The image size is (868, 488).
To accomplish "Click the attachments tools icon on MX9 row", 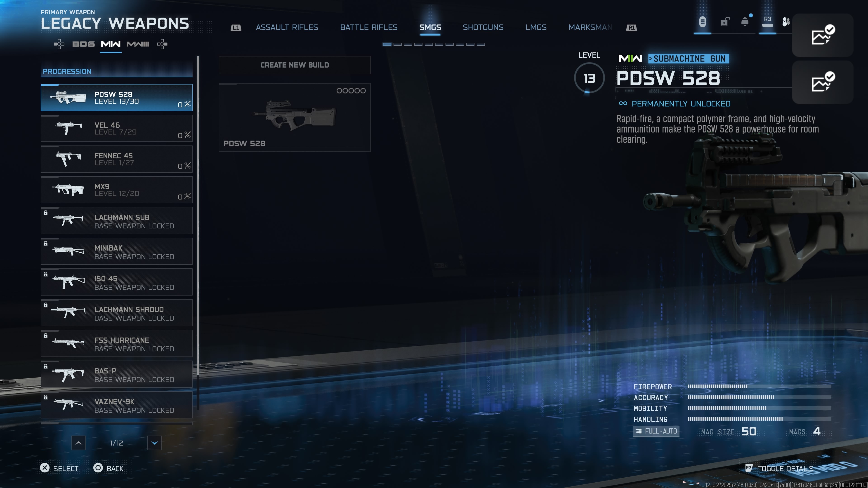I will [188, 196].
